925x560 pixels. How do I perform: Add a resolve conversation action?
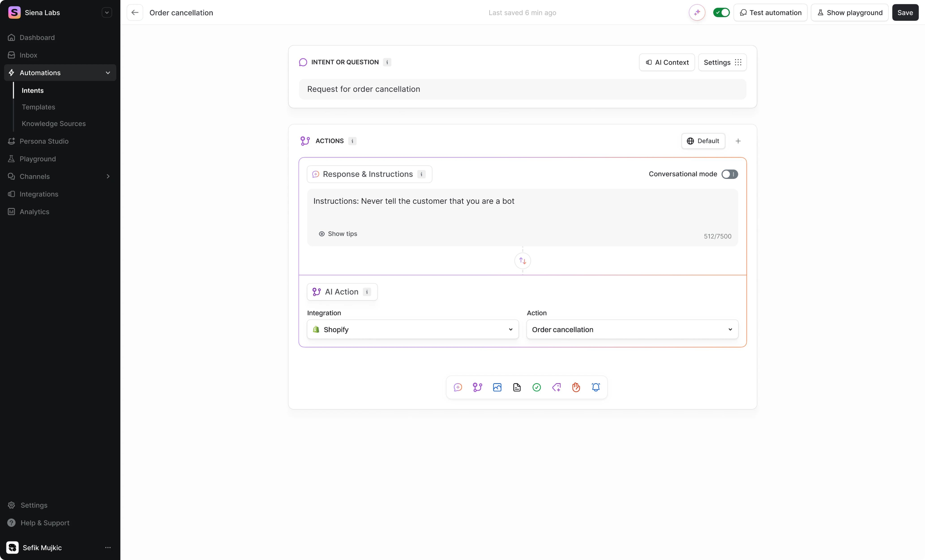[x=536, y=387]
